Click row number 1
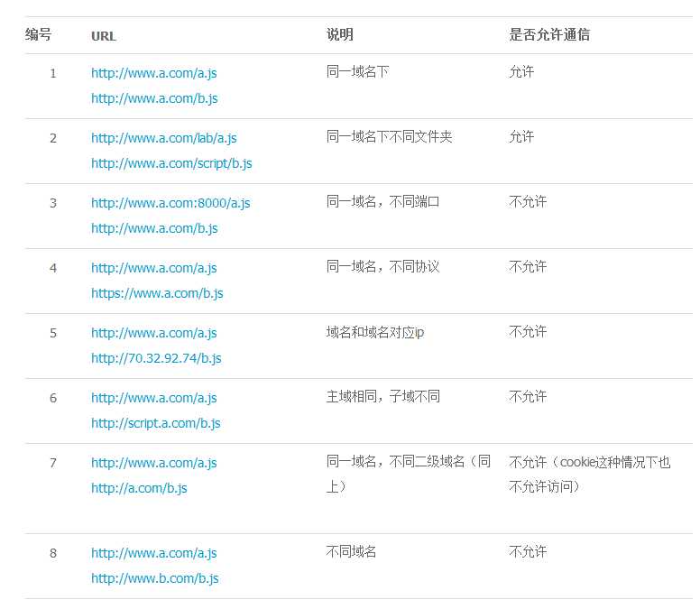Screen dimensions: 700x609 pos(53,73)
